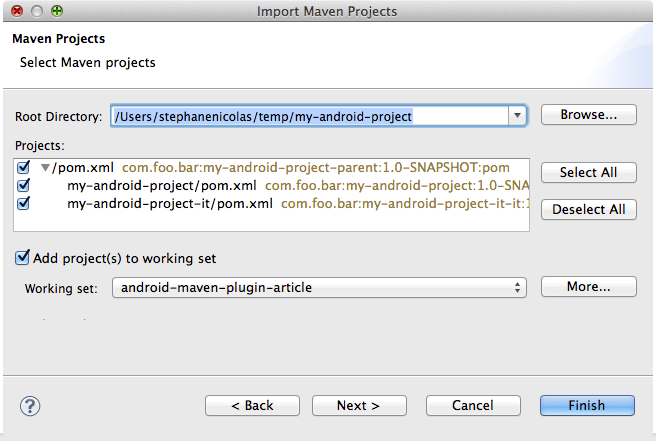This screenshot has height=441, width=656.
Task: Click the gray minimize window button
Action: (x=37, y=11)
